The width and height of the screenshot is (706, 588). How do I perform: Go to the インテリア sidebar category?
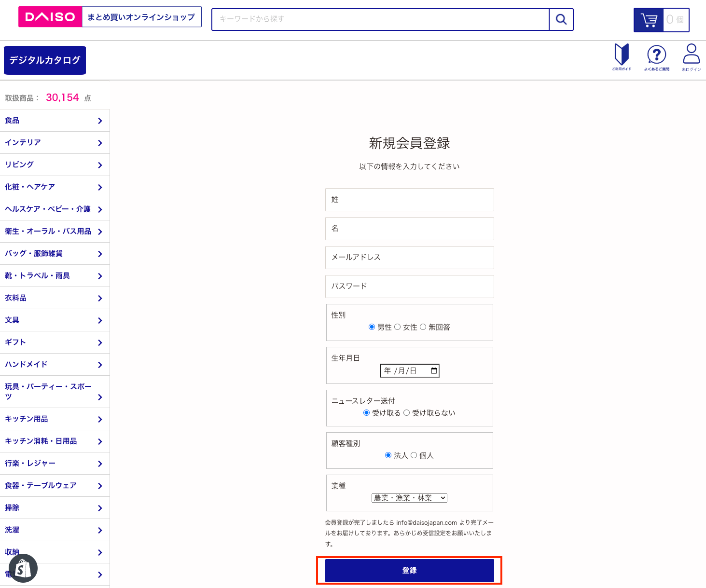[x=23, y=143]
